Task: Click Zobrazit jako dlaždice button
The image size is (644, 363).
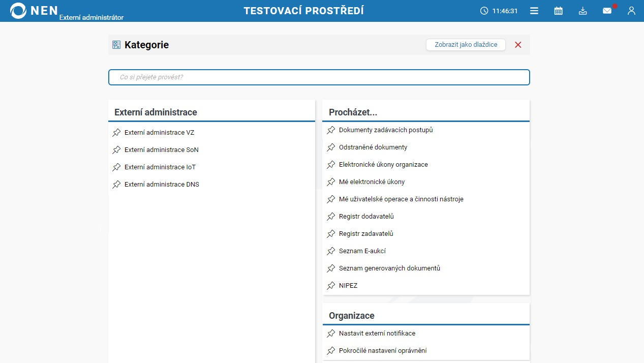Action: (x=466, y=45)
